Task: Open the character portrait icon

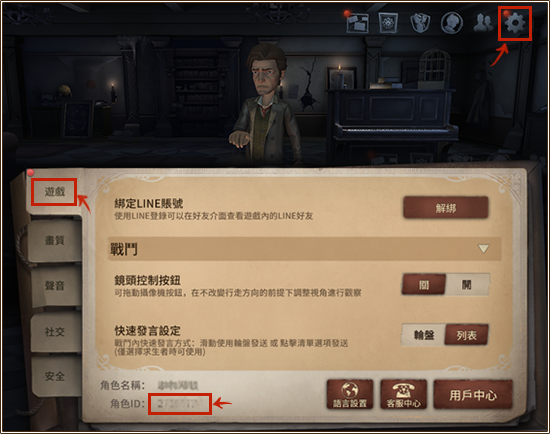Action: (x=452, y=22)
